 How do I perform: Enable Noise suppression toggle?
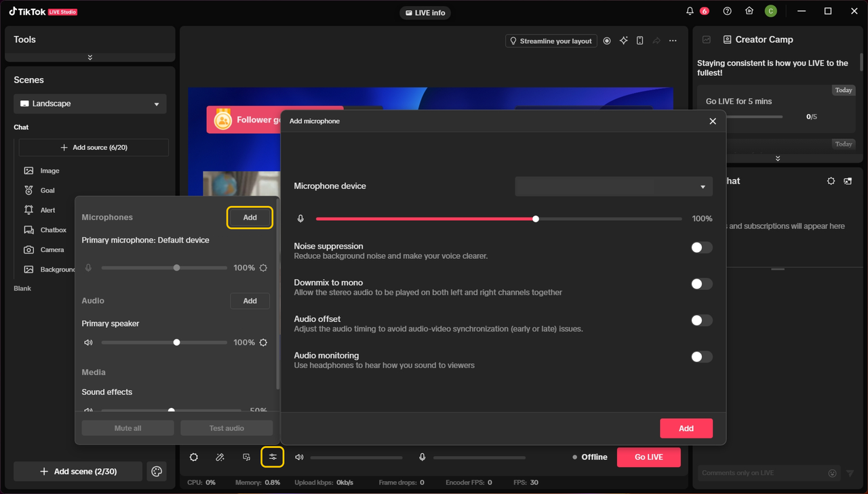(701, 248)
